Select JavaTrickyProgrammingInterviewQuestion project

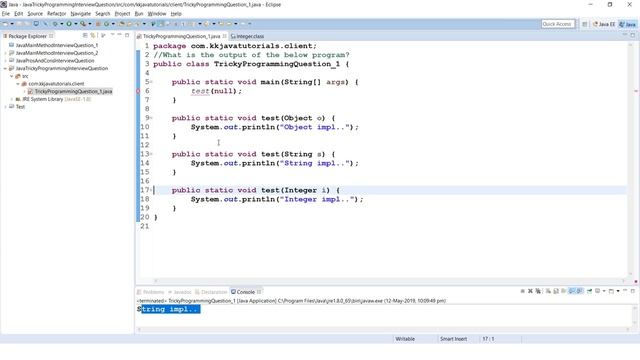click(x=62, y=68)
